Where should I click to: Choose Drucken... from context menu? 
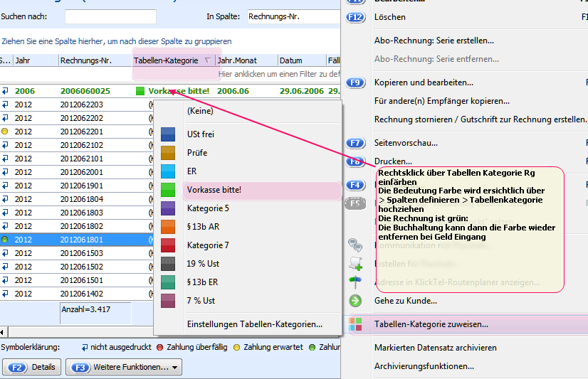point(393,161)
